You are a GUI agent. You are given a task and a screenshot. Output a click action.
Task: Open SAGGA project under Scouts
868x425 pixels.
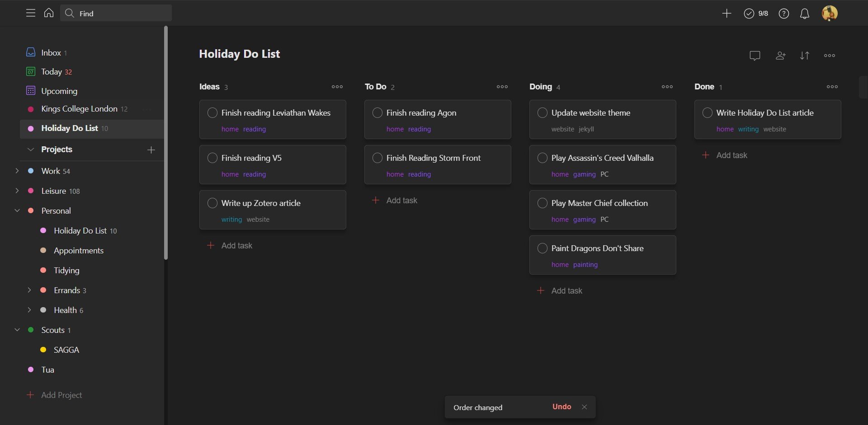click(66, 350)
